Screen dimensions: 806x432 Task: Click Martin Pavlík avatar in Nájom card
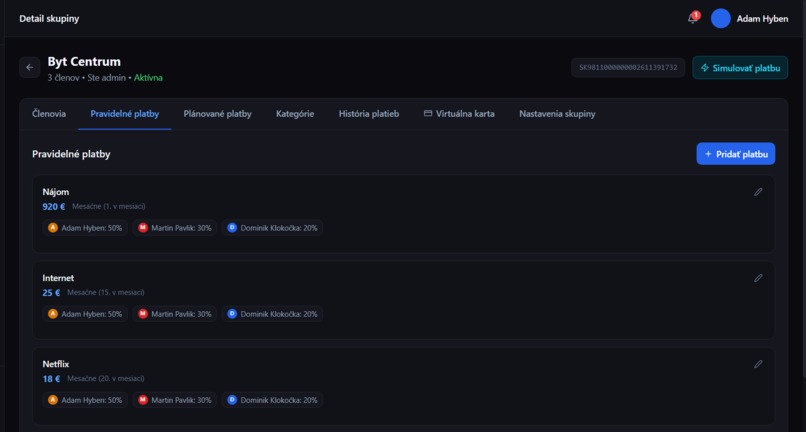[x=143, y=228]
